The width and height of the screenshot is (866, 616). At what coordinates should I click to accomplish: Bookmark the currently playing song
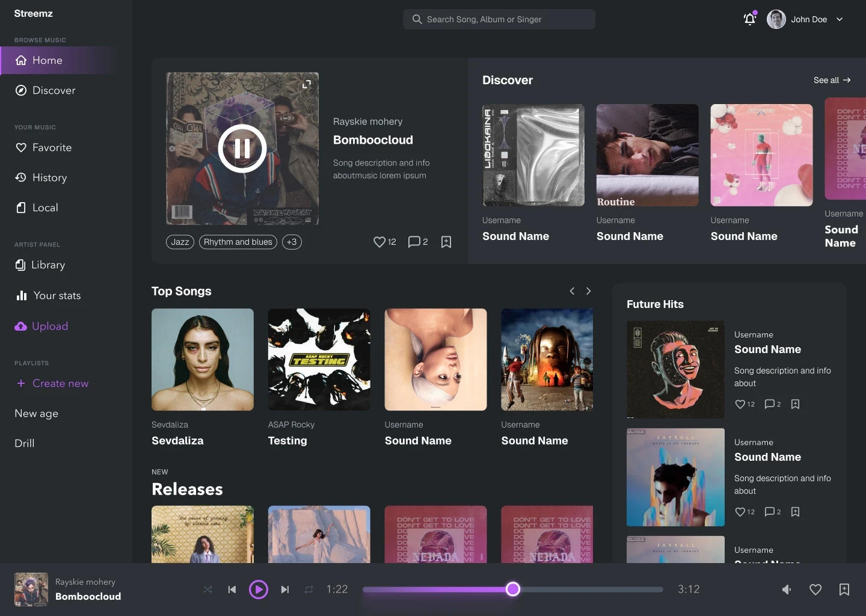click(x=844, y=590)
